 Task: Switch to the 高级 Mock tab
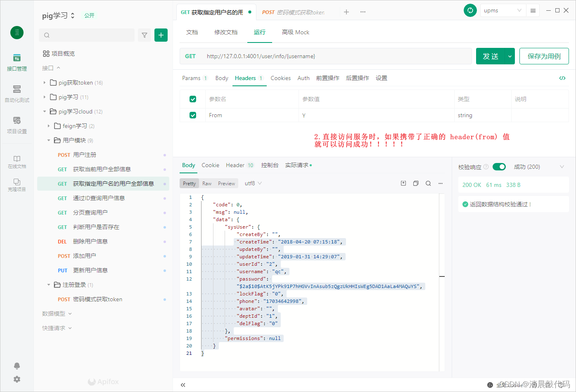[296, 32]
